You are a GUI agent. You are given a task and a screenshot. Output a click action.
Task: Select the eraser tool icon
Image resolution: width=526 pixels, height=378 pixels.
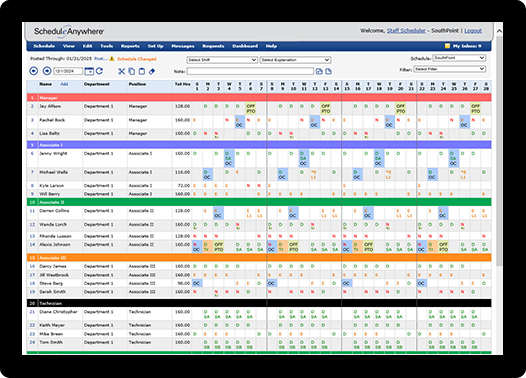pyautogui.click(x=152, y=71)
